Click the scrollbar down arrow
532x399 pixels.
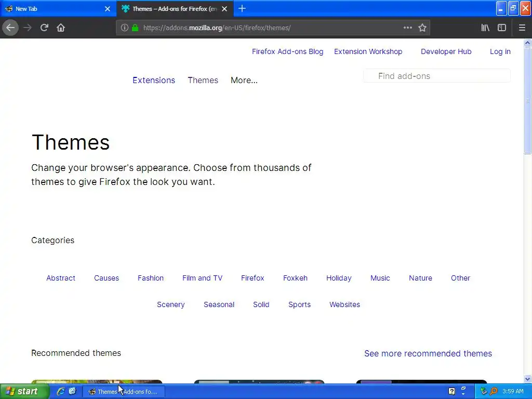tap(527, 379)
